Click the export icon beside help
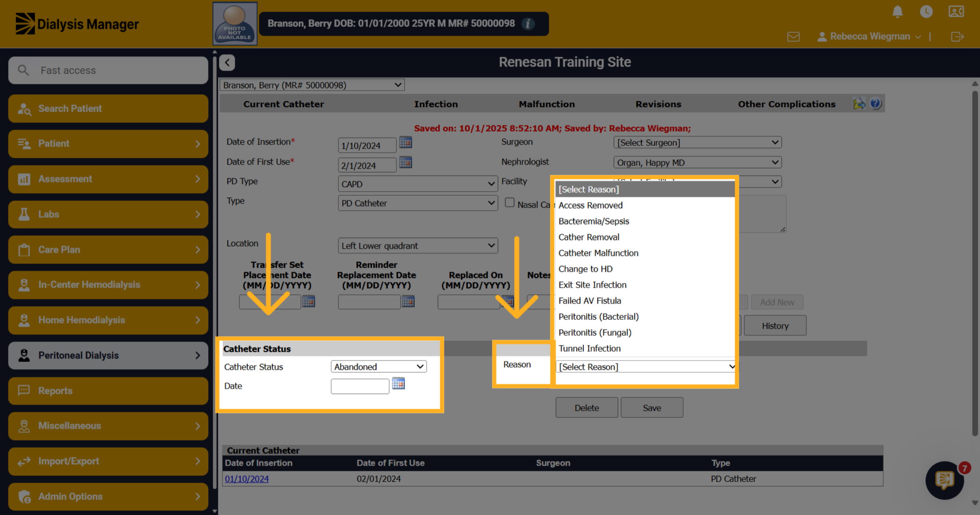The width and height of the screenshot is (980, 515). click(x=859, y=104)
